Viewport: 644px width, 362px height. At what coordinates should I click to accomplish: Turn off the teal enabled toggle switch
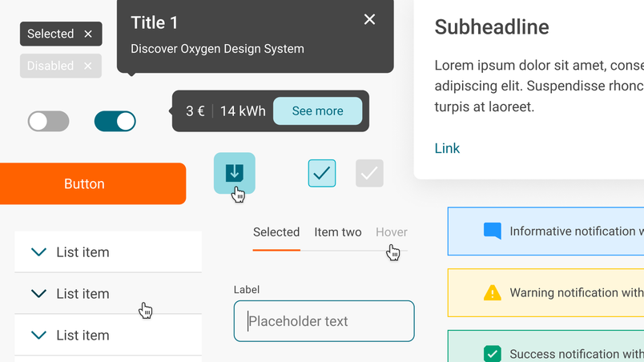115,122
